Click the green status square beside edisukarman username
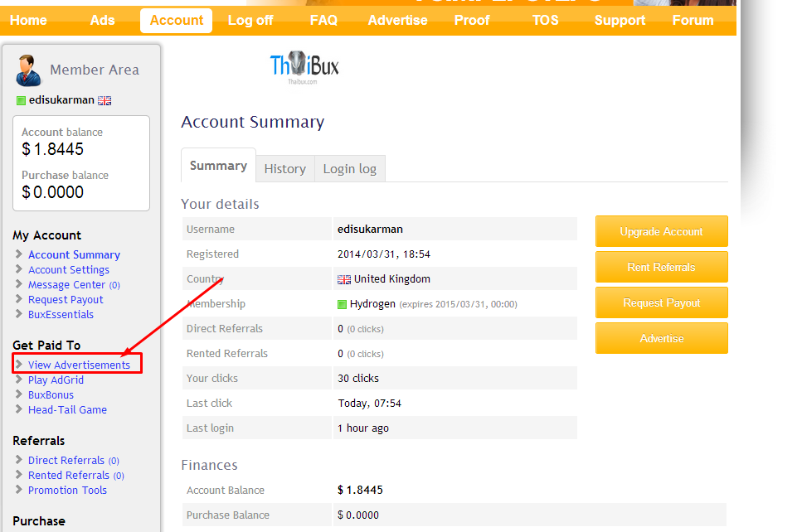This screenshot has height=532, width=802. (21, 100)
